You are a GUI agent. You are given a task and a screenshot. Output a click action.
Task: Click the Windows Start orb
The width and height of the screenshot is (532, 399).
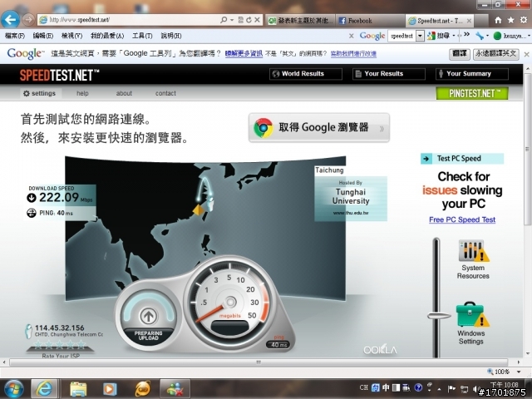pos(13,389)
